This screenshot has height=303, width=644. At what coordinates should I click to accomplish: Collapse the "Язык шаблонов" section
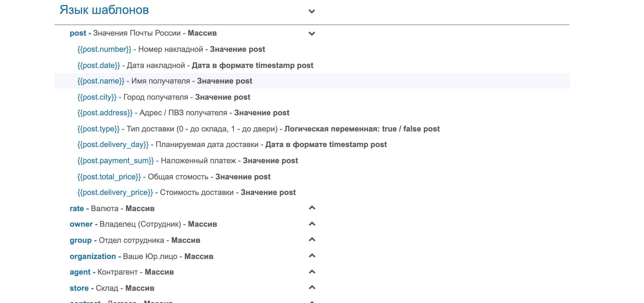pyautogui.click(x=312, y=11)
